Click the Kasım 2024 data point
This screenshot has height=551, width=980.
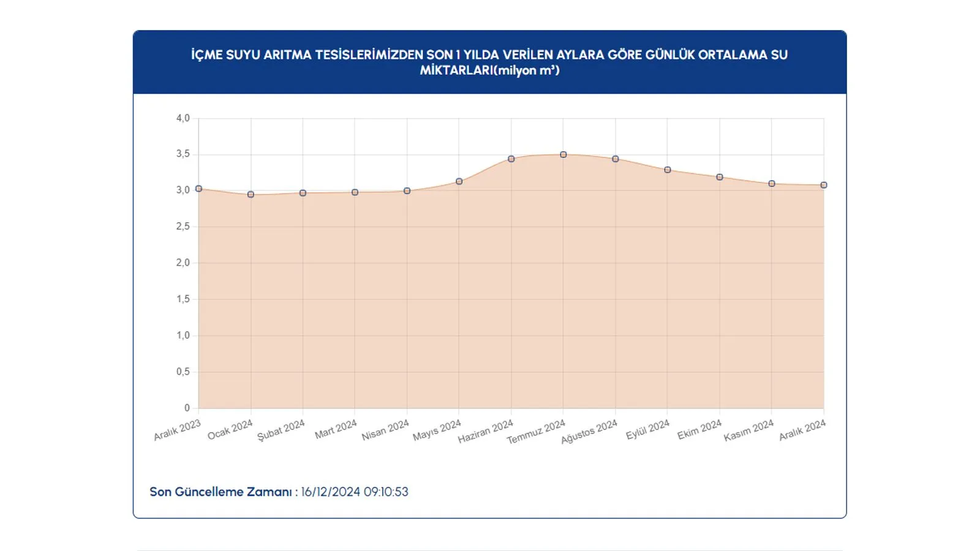pos(771,184)
